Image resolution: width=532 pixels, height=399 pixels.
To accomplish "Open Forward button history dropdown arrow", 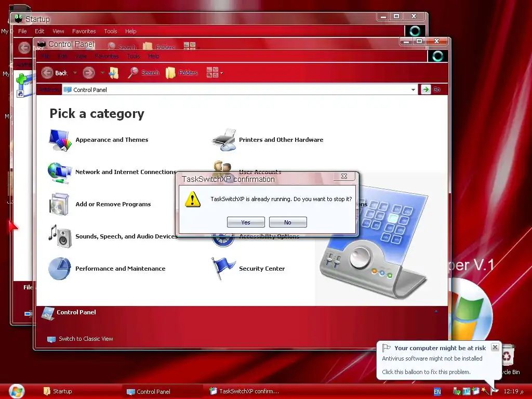I will [102, 73].
